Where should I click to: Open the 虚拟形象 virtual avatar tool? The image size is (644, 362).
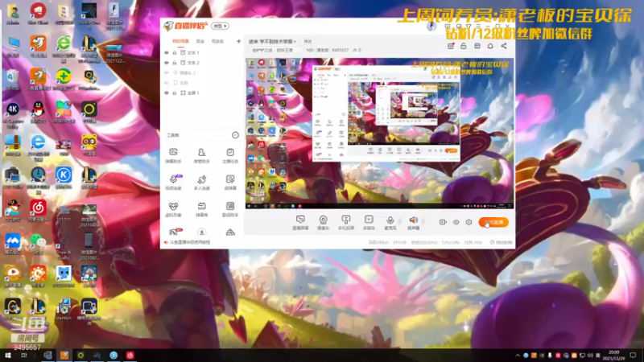click(x=173, y=209)
